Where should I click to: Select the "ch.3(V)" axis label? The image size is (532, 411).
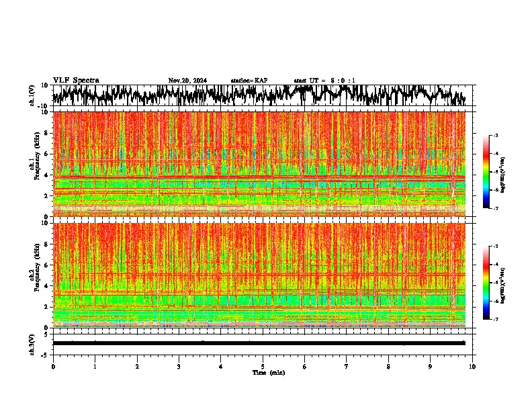(32, 345)
